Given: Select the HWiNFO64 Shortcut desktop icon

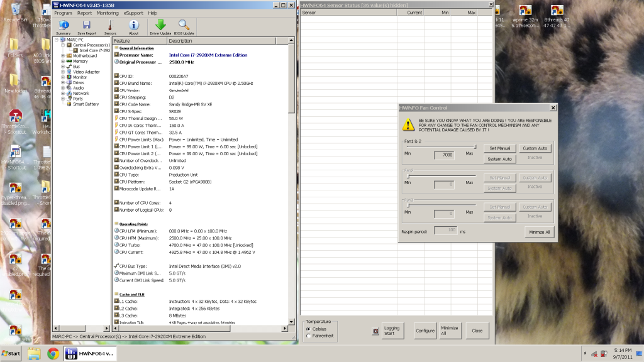Looking at the screenshot, I should (15, 157).
